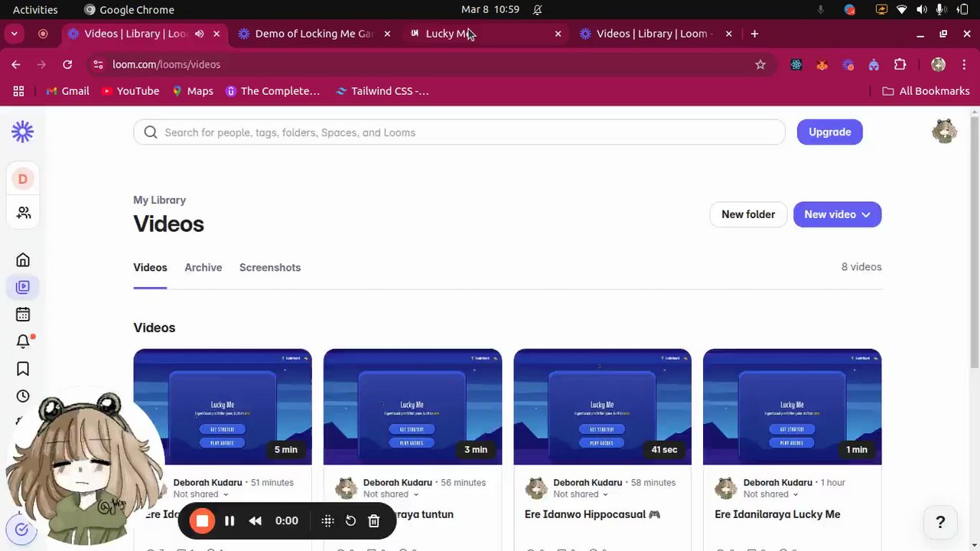Click the Loom logo in the sidebar
The image size is (980, 551).
23,132
